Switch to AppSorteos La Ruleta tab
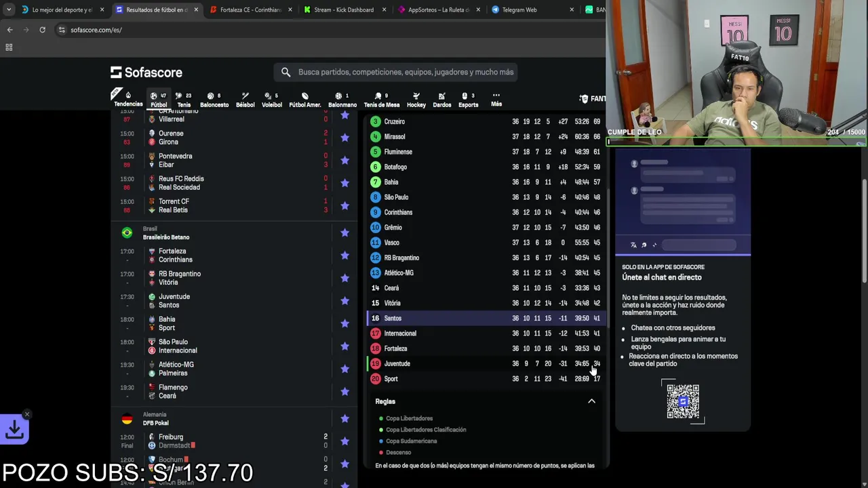This screenshot has width=868, height=488. pos(438,9)
